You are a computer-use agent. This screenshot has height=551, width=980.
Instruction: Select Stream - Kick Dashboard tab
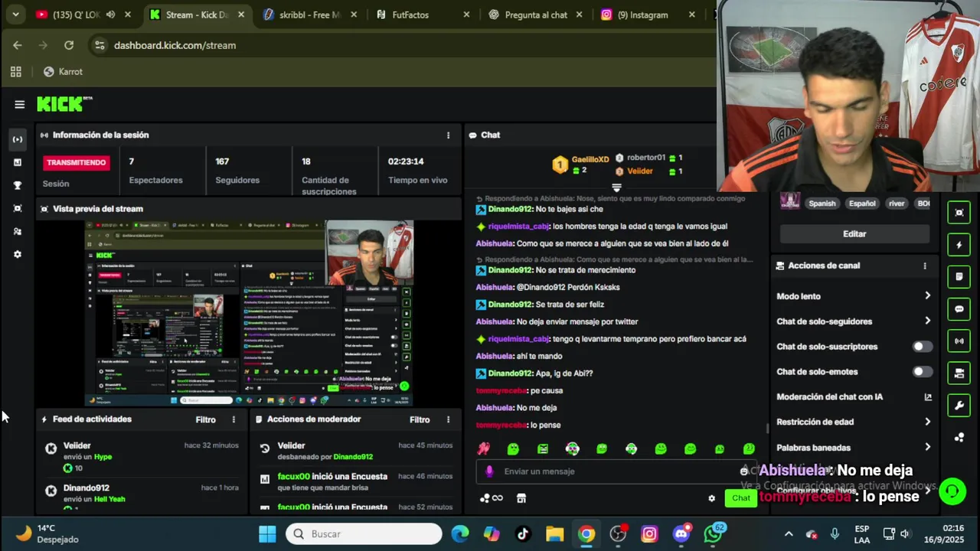coord(198,15)
